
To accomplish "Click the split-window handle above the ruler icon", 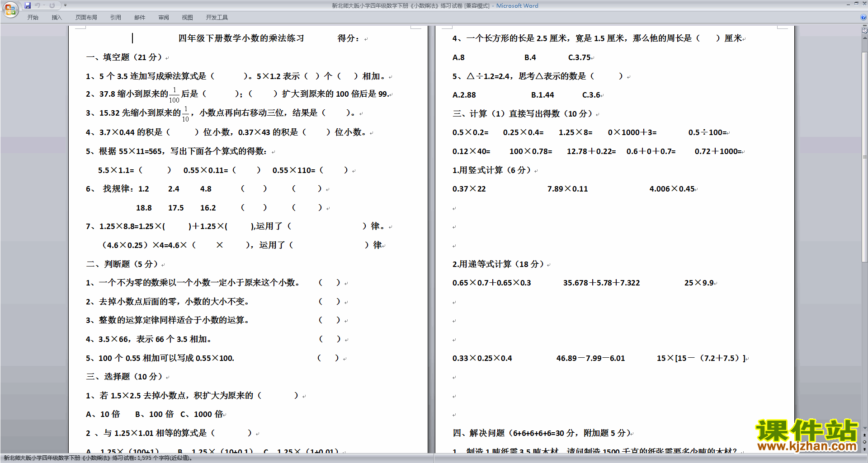I will pyautogui.click(x=865, y=26).
